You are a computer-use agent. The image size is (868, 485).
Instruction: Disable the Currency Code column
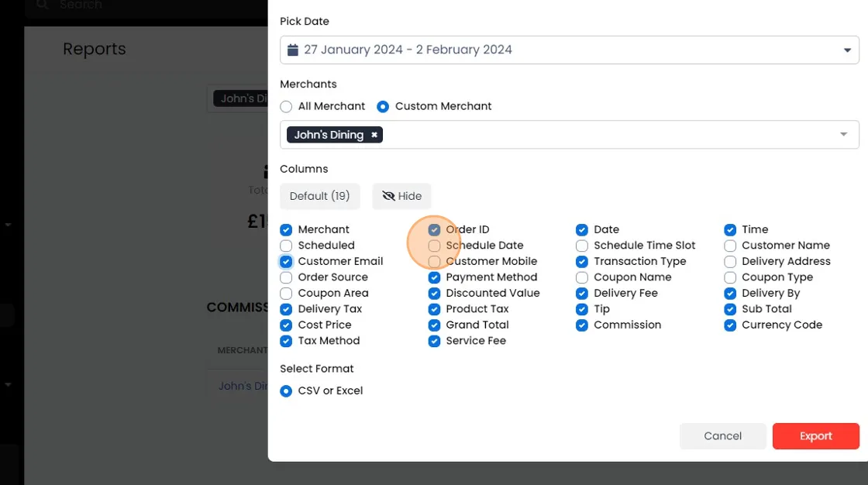[x=730, y=325]
